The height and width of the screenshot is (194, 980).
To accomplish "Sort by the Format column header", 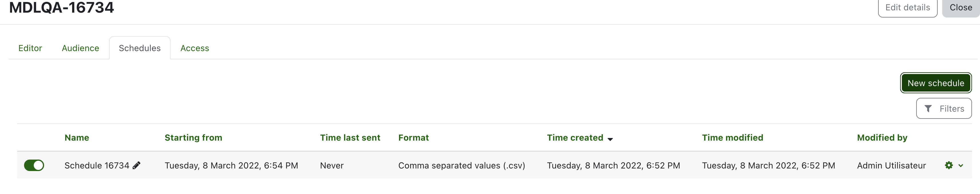I will [414, 137].
